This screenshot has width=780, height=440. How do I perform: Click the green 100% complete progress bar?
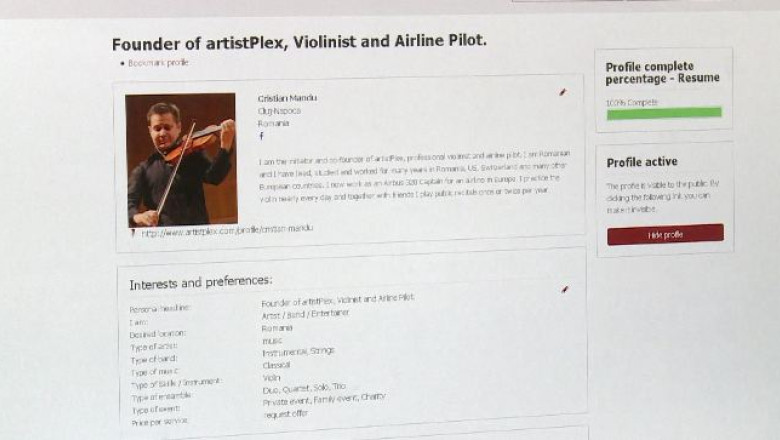(x=664, y=113)
